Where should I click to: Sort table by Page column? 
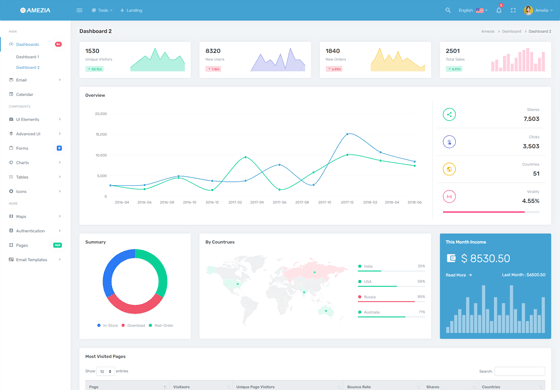pos(127,386)
